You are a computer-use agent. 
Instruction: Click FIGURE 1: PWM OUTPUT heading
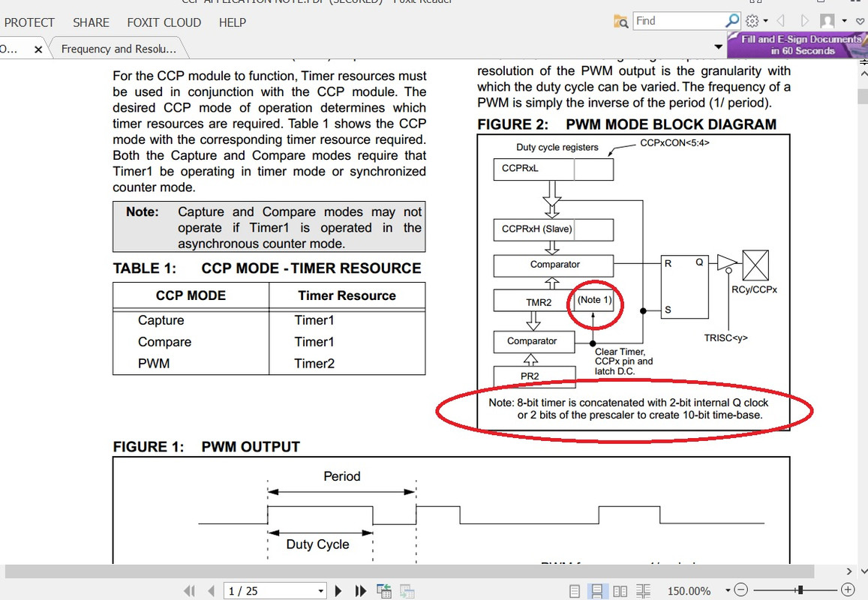(206, 447)
